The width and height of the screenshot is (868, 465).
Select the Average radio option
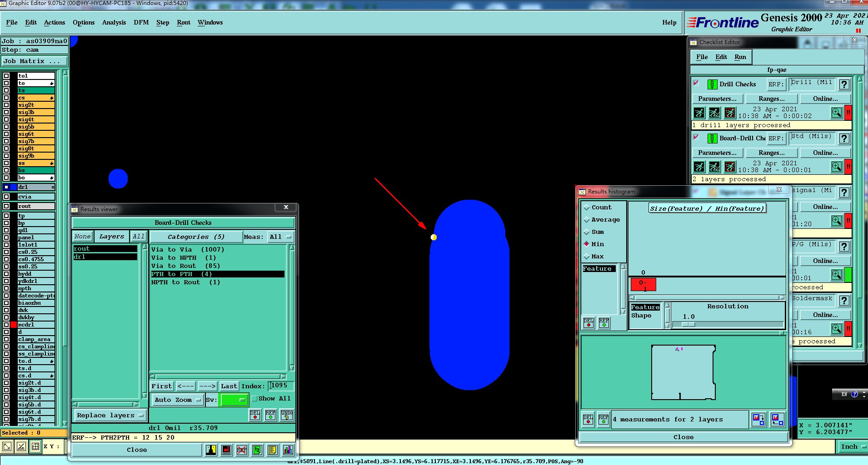587,220
